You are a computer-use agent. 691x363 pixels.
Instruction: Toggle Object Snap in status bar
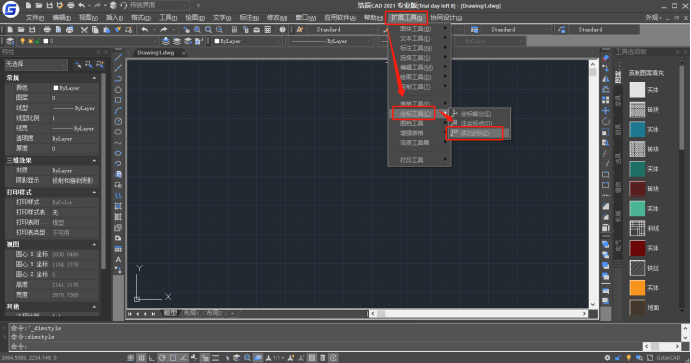coord(173,358)
